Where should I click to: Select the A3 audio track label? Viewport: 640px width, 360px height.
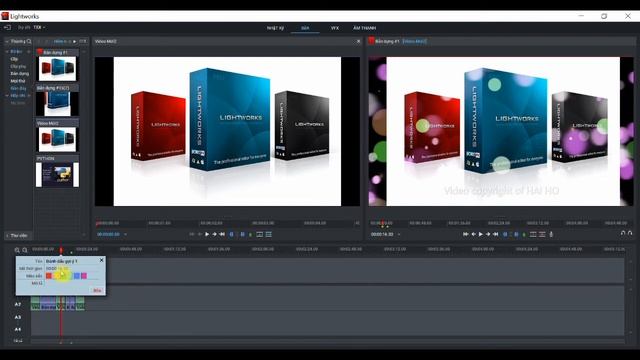click(18, 317)
